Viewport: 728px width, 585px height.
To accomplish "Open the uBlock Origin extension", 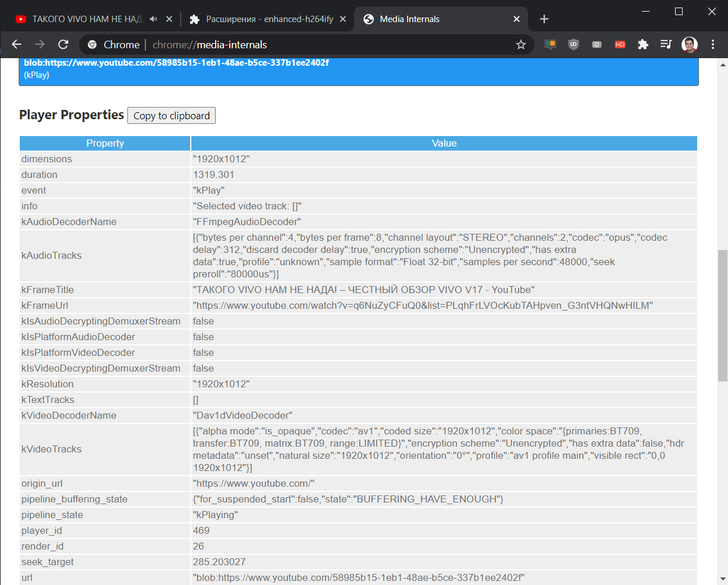I will click(573, 44).
